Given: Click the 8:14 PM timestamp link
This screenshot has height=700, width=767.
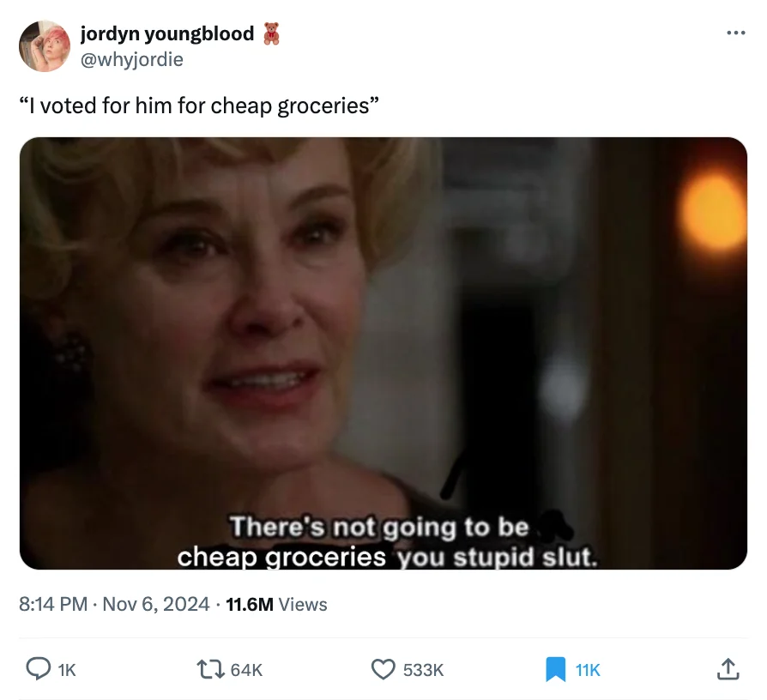Looking at the screenshot, I should click(x=53, y=604).
